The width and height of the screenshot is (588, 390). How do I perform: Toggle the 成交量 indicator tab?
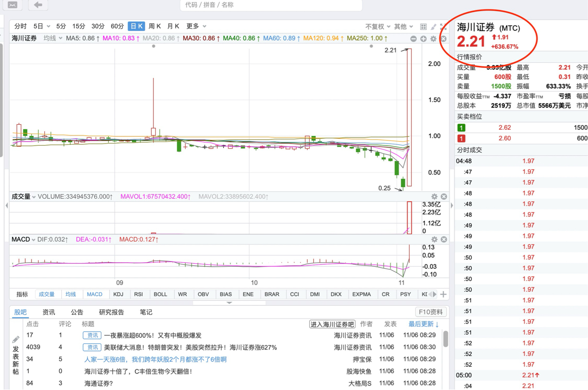pos(47,295)
